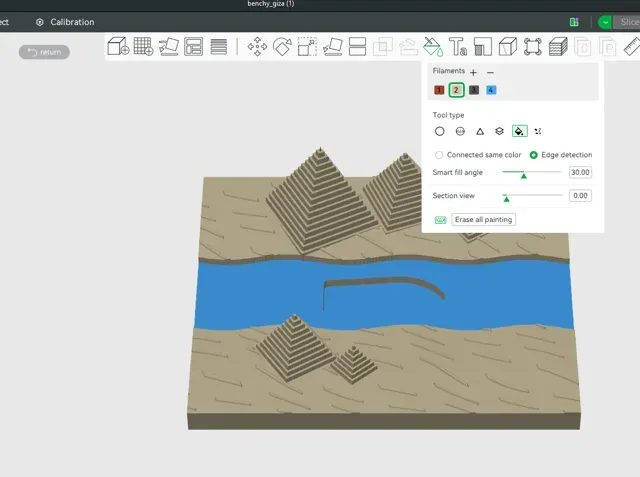Select the Lay on face tool
The height and width of the screenshot is (477, 640).
point(333,47)
